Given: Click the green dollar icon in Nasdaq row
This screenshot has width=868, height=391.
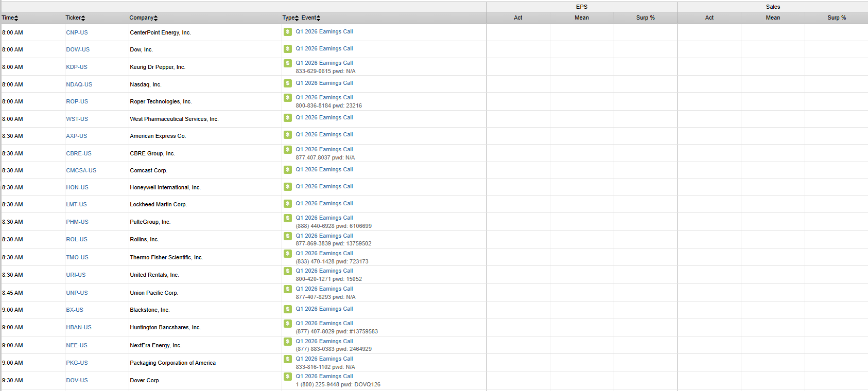Looking at the screenshot, I should point(288,83).
